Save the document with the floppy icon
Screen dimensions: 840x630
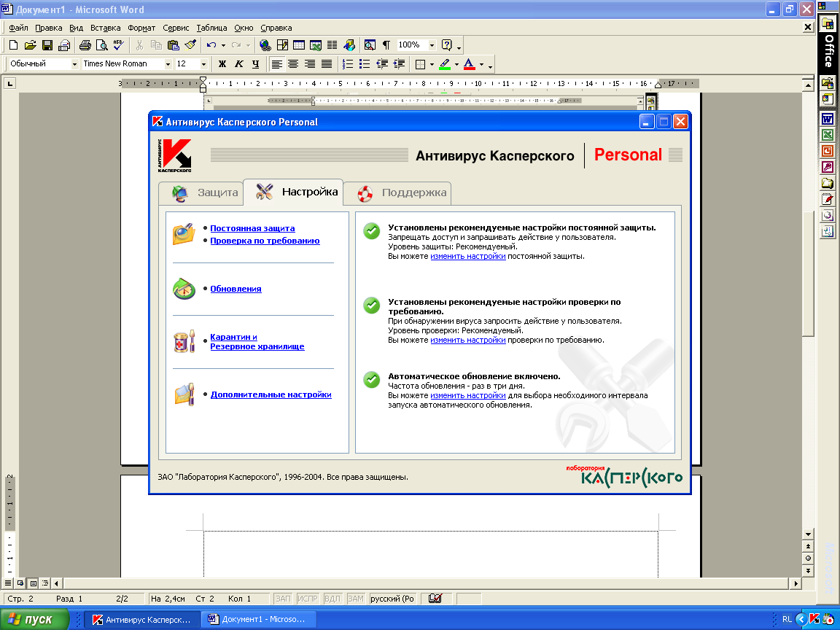click(x=47, y=45)
